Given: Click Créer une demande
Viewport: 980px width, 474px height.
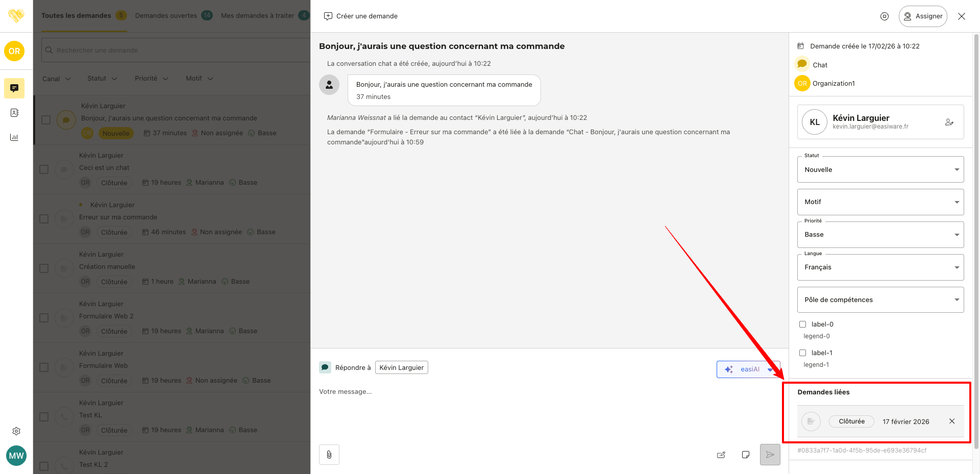Looking at the screenshot, I should [361, 16].
